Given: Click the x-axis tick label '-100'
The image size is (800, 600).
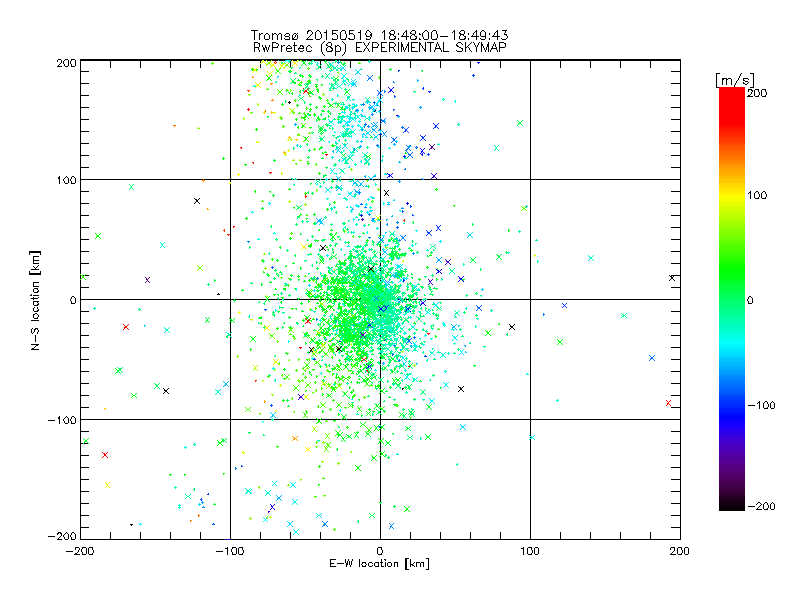Looking at the screenshot, I should pos(230,551).
